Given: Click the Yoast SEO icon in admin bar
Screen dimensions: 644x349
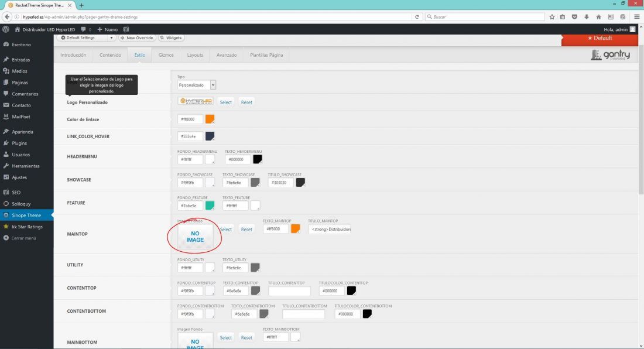Looking at the screenshot, I should [x=126, y=29].
